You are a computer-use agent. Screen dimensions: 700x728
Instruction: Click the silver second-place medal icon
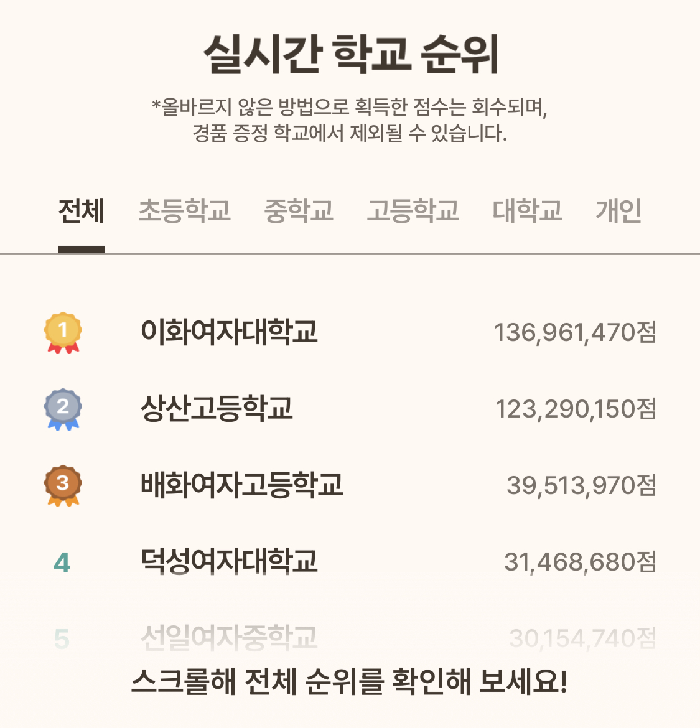click(x=62, y=409)
